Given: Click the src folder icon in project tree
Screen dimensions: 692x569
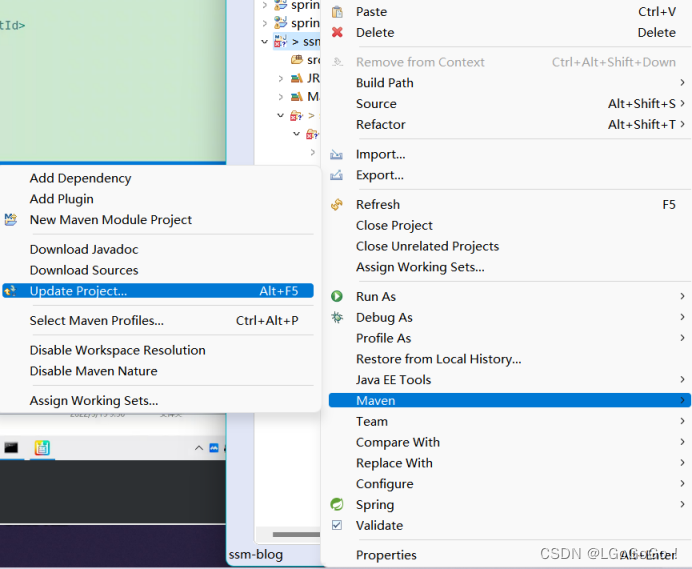Looking at the screenshot, I should pos(297,60).
